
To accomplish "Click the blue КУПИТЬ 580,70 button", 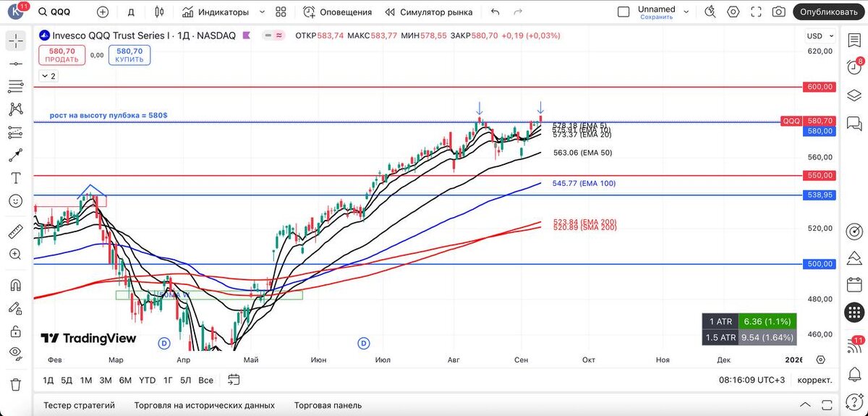I will [129, 55].
